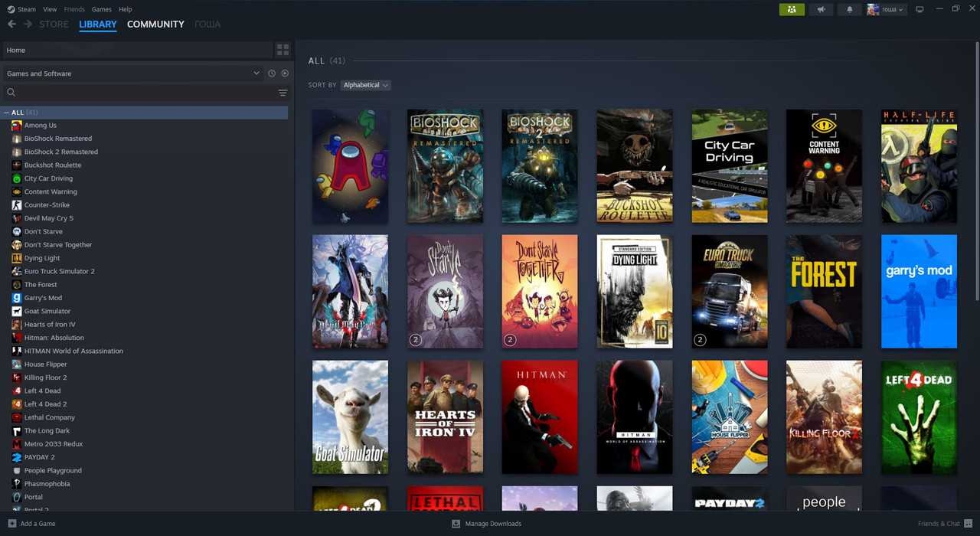This screenshot has height=536, width=980.
Task: Open the Help menu
Action: click(126, 9)
